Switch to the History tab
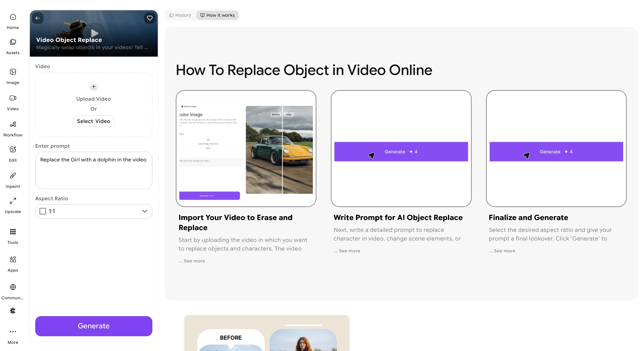This screenshot has height=351, width=644. pos(180,15)
